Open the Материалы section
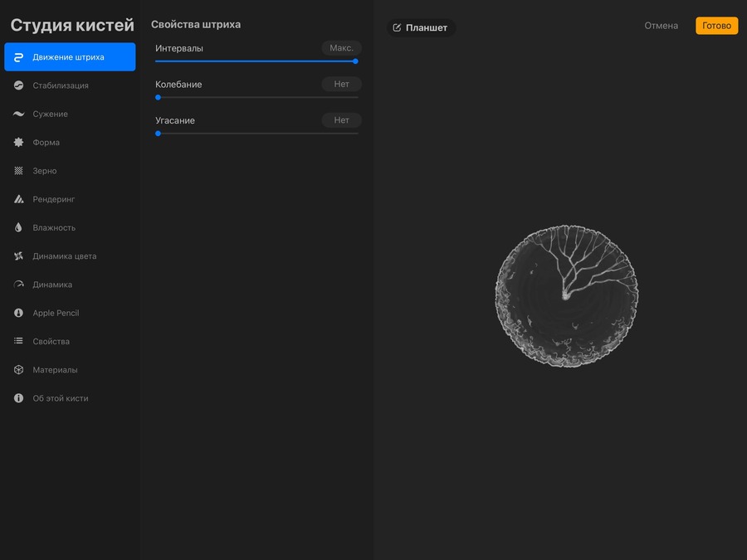Viewport: 747px width, 560px height. point(70,369)
